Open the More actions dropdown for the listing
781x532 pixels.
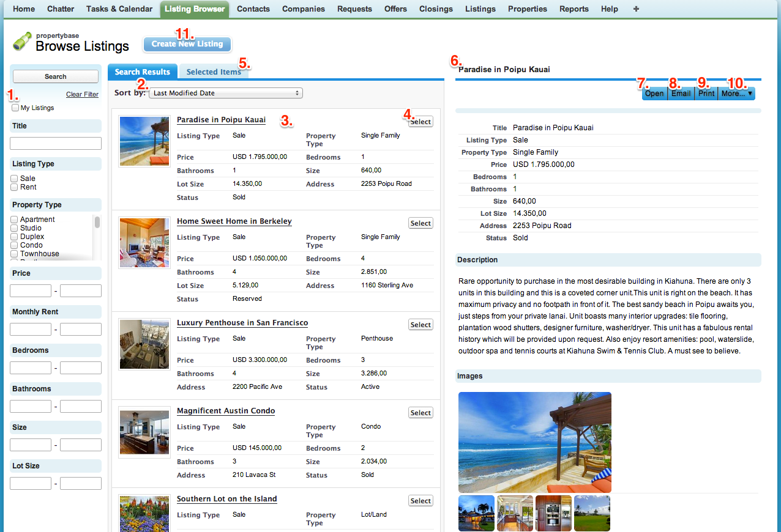pos(736,93)
